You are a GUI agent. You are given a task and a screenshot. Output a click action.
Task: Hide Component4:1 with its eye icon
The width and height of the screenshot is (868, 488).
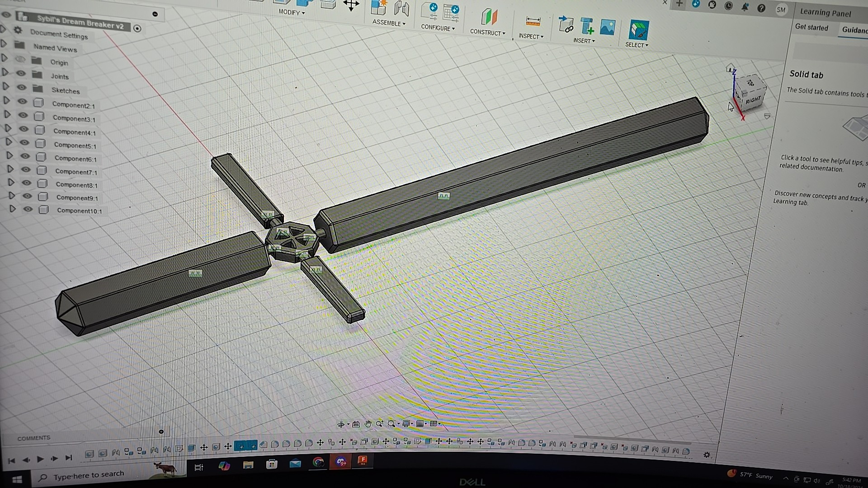24,129
